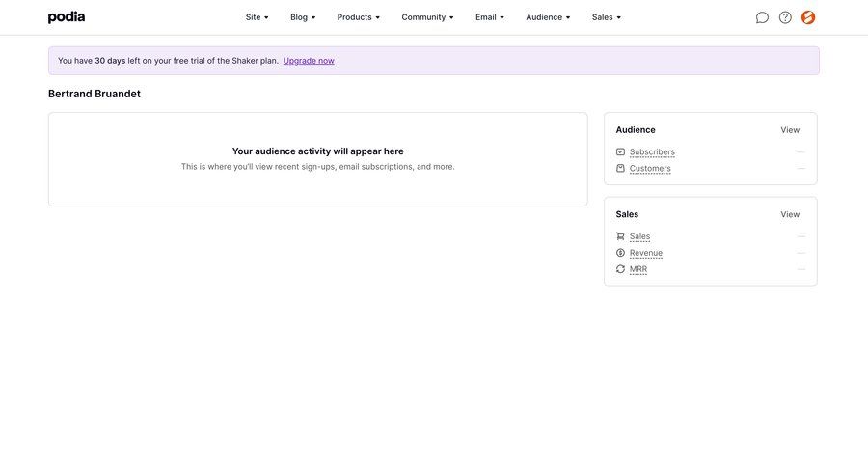Open the Subscribers link
Screen dimensions: 868x467
coord(652,151)
